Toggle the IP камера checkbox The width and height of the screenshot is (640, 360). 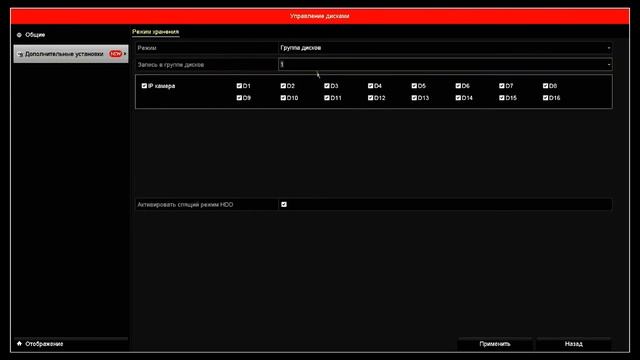pos(144,86)
